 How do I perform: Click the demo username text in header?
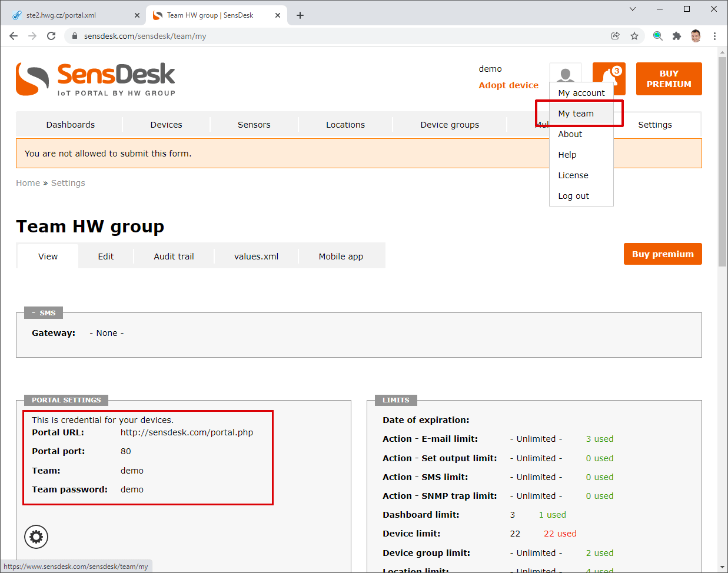coord(490,69)
